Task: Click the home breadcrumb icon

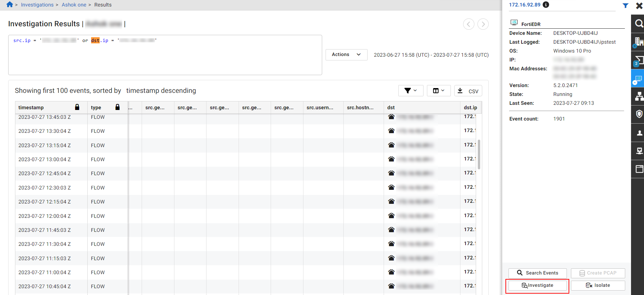Action: (x=10, y=4)
